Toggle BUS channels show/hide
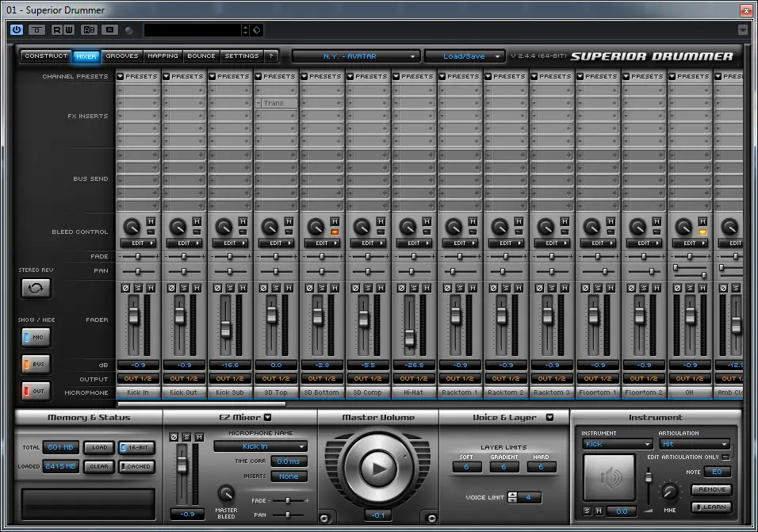 pyautogui.click(x=35, y=364)
